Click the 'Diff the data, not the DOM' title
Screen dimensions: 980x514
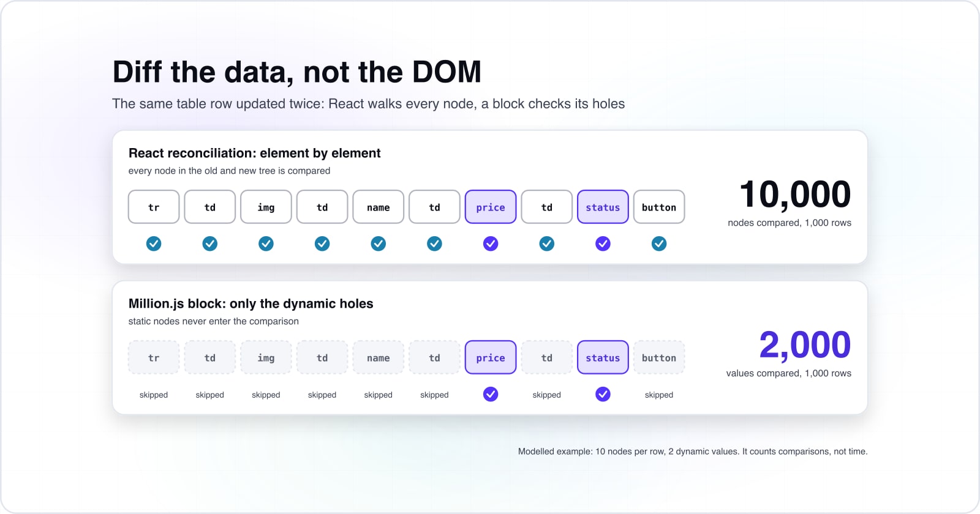point(297,72)
